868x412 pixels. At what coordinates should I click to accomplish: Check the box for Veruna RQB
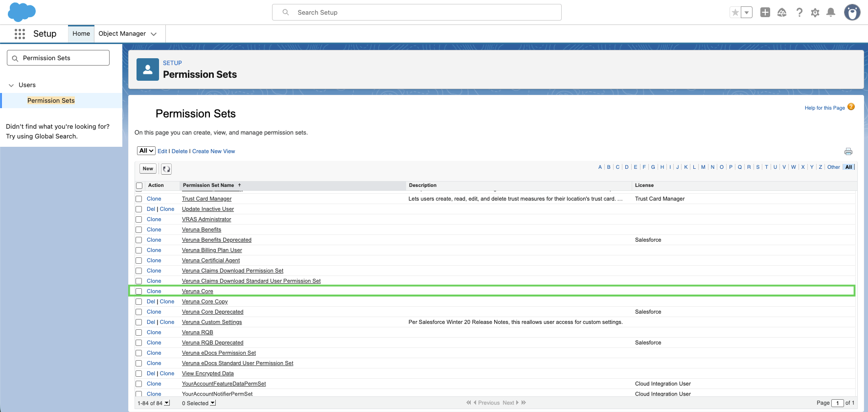pos(139,333)
